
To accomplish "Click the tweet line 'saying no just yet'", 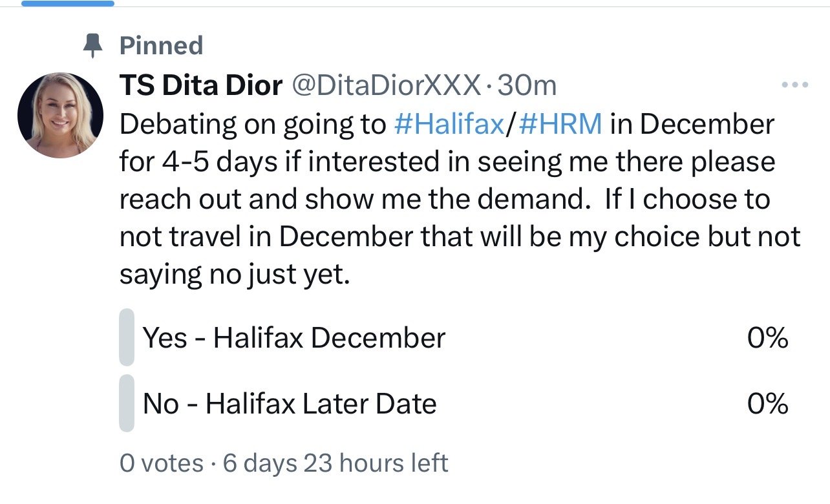I will [x=234, y=275].
